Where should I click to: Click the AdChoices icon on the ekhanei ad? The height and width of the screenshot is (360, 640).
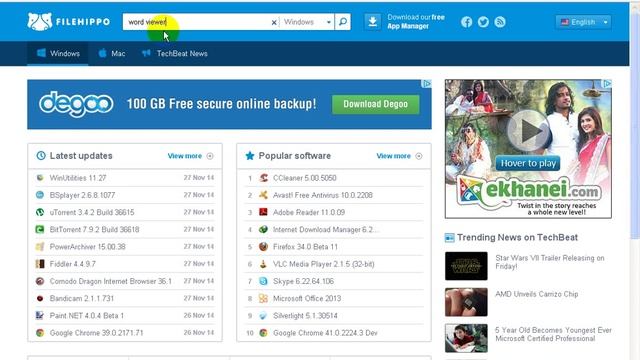607,84
